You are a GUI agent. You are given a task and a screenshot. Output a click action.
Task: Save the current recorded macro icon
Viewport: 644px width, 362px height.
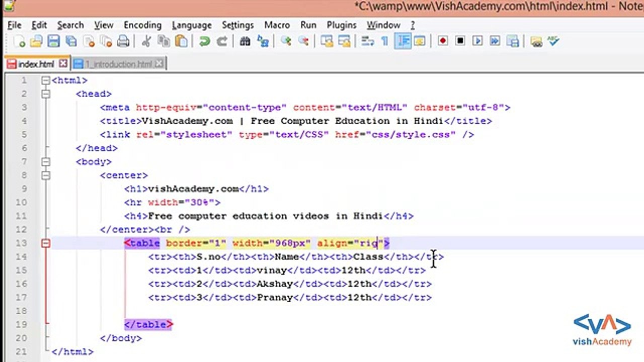click(x=513, y=41)
